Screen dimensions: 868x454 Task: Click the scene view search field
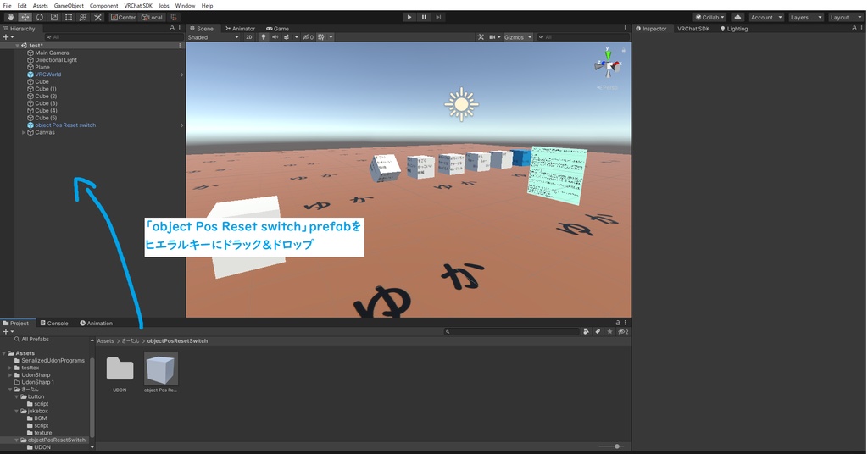point(583,37)
